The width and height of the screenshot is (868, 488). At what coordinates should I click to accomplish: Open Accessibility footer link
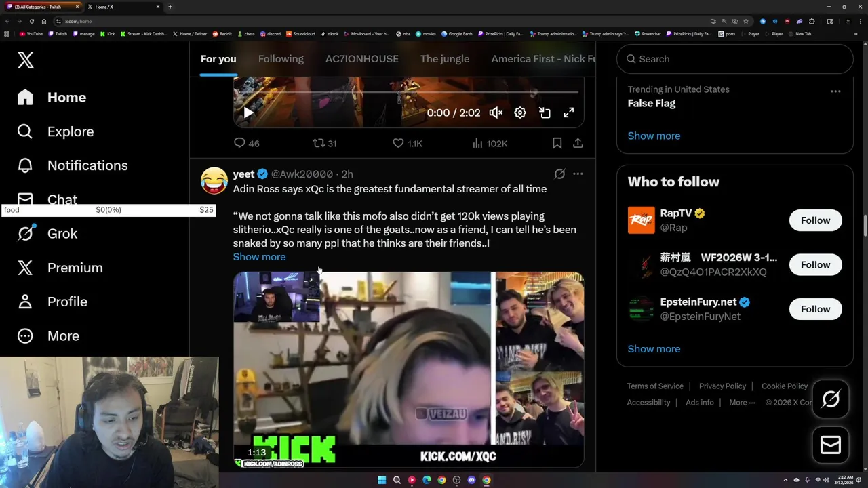[x=648, y=403]
